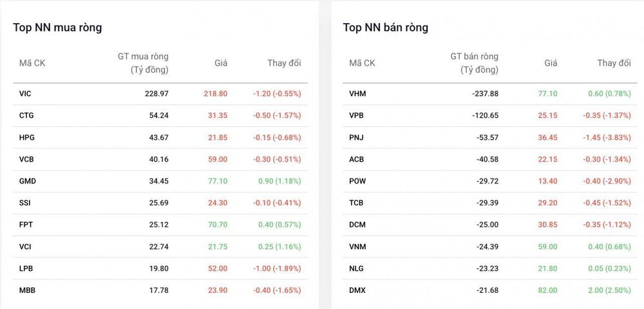644x309 pixels.
Task: Select the 24.30 price for SSI
Action: point(218,203)
